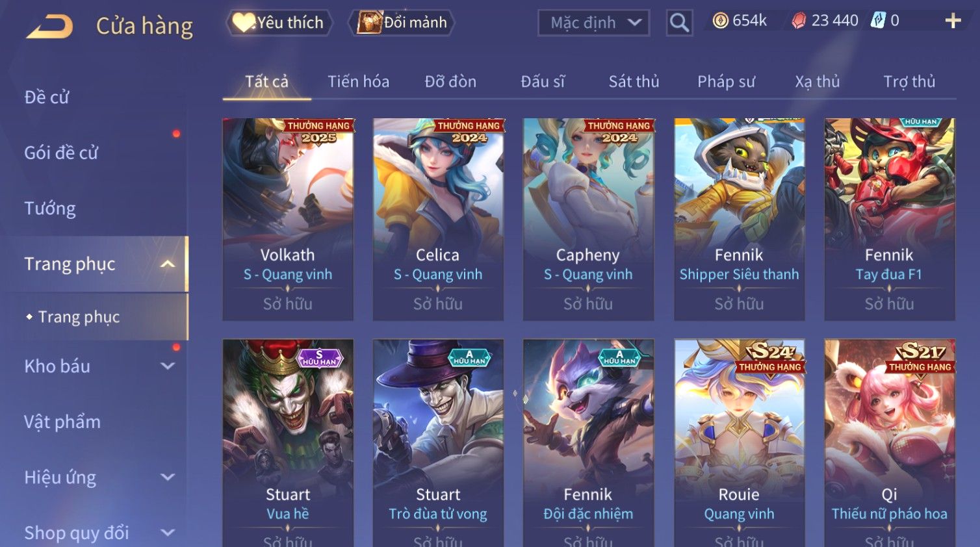Select Stuart Vua hề skin card
Viewport: 980px width, 547px height.
pos(288,443)
